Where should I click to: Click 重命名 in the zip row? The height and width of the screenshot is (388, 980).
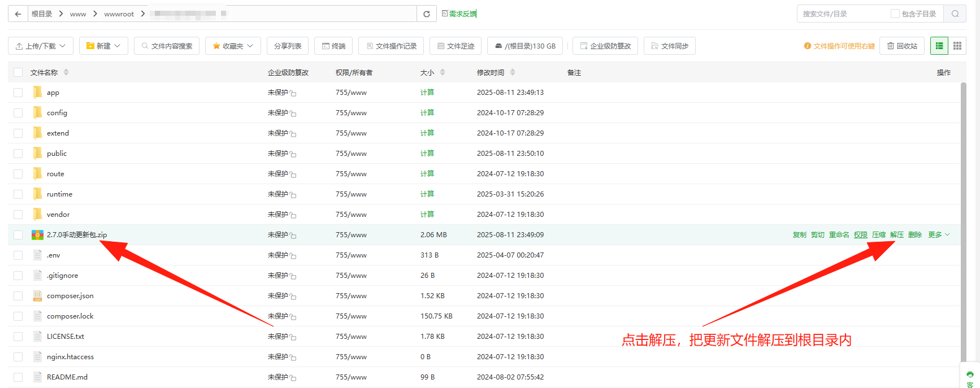(839, 235)
